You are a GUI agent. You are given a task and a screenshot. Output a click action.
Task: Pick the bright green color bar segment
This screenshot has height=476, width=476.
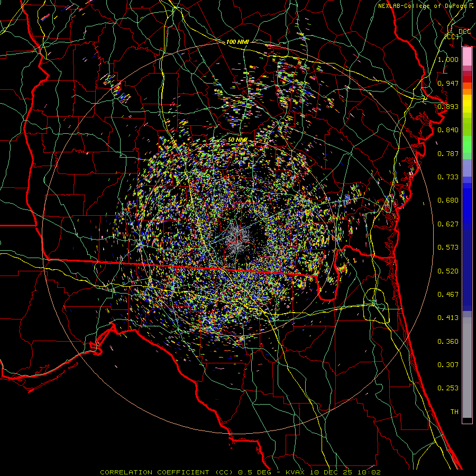[467, 144]
